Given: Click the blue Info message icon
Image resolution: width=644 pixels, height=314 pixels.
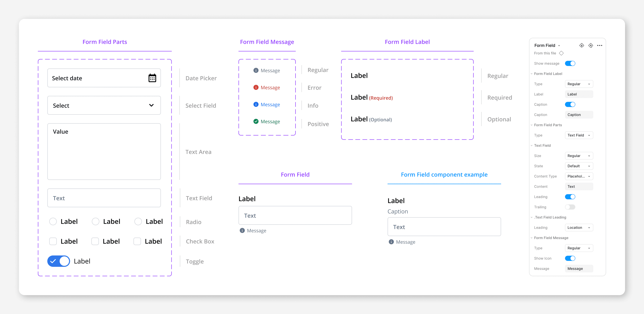Looking at the screenshot, I should [x=256, y=104].
